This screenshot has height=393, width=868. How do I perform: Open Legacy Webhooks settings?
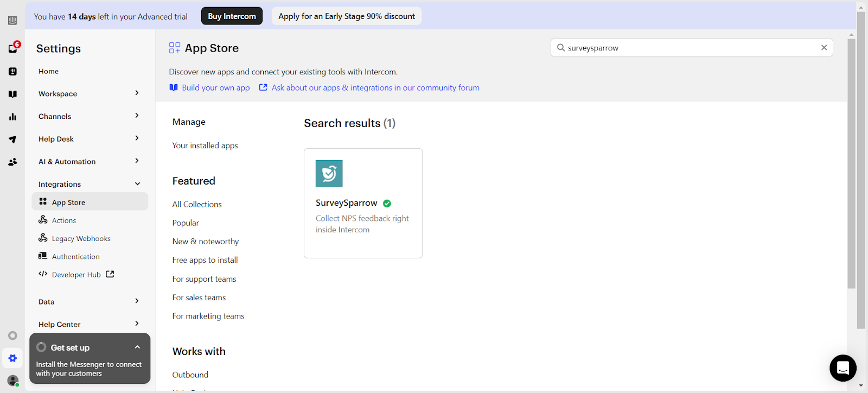click(81, 238)
